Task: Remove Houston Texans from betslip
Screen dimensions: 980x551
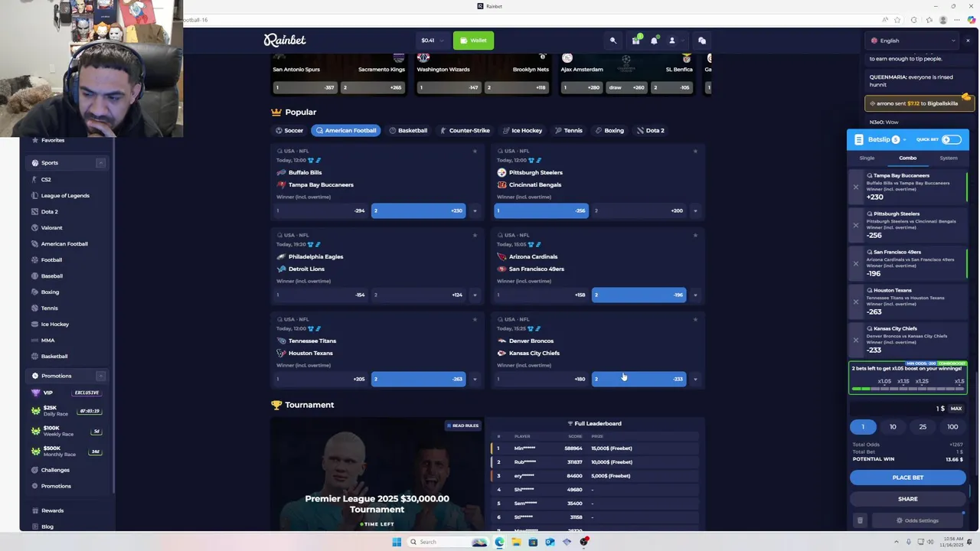Action: point(856,302)
